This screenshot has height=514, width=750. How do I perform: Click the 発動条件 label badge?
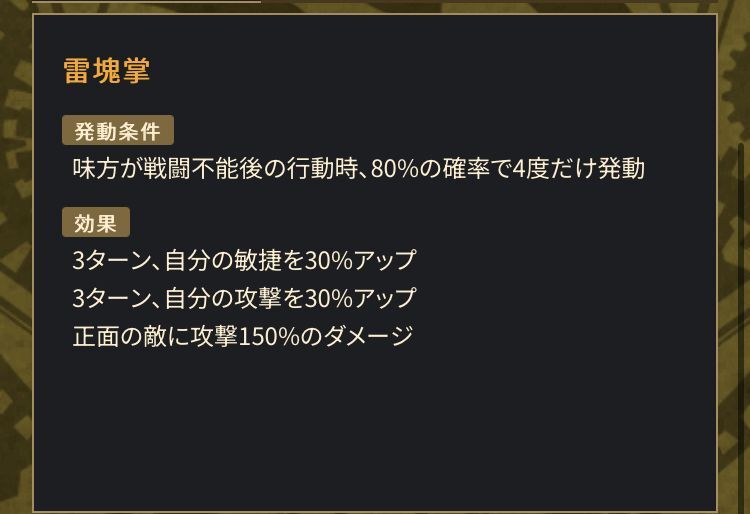click(x=117, y=131)
